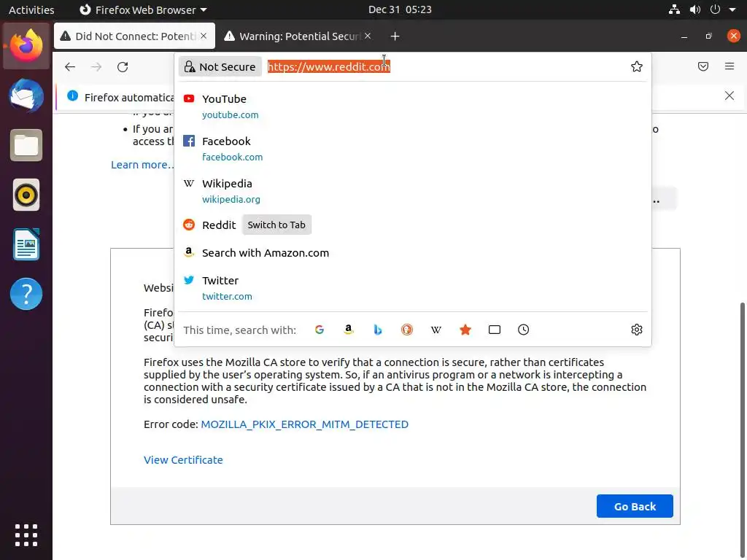Click the Go Back button

(x=635, y=506)
